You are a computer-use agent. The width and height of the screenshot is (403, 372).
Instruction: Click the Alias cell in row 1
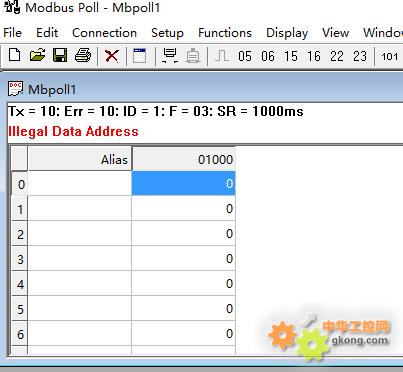click(x=80, y=208)
